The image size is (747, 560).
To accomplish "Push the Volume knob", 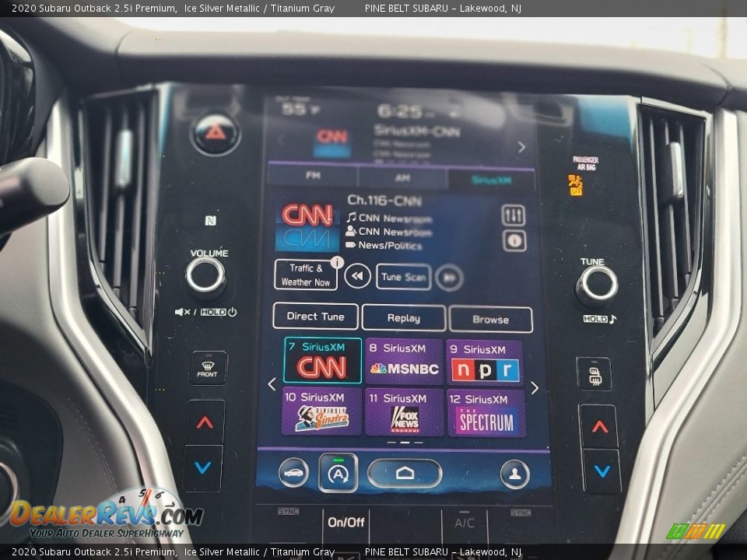I will 205,275.
